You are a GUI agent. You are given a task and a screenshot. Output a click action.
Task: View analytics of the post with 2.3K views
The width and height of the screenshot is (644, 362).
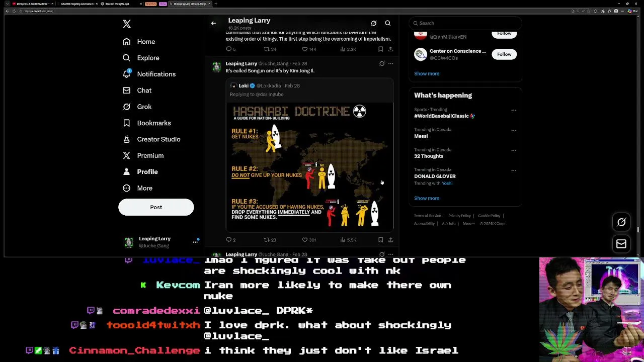coord(348,49)
